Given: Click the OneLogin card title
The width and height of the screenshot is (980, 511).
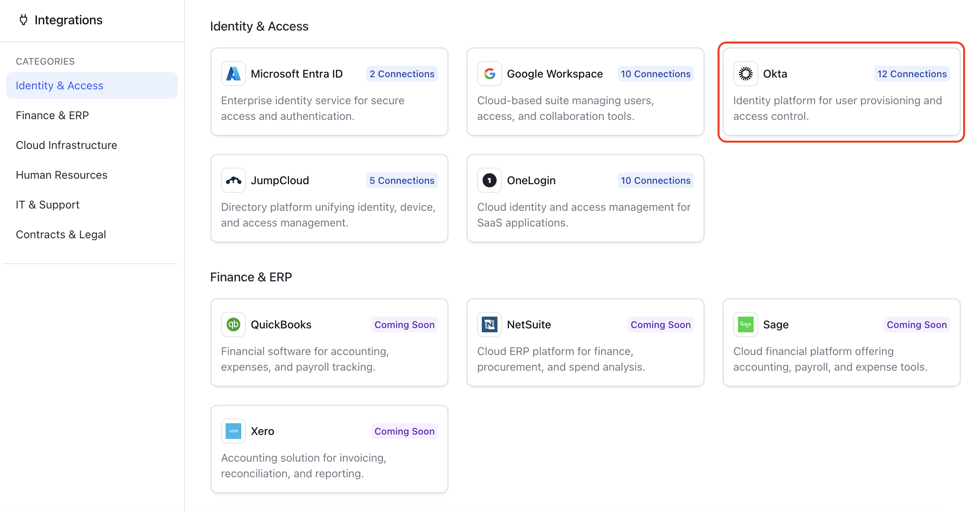Looking at the screenshot, I should point(531,180).
